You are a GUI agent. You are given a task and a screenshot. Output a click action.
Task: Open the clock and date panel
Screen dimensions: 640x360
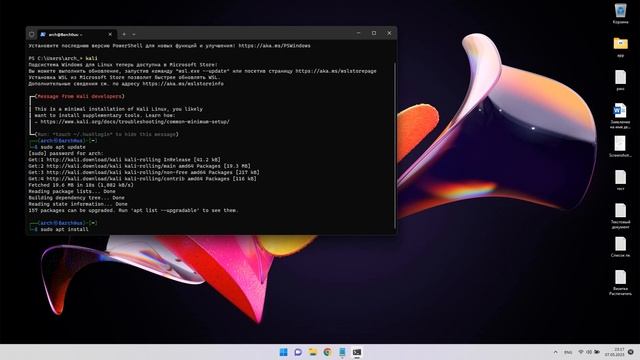[x=615, y=352]
